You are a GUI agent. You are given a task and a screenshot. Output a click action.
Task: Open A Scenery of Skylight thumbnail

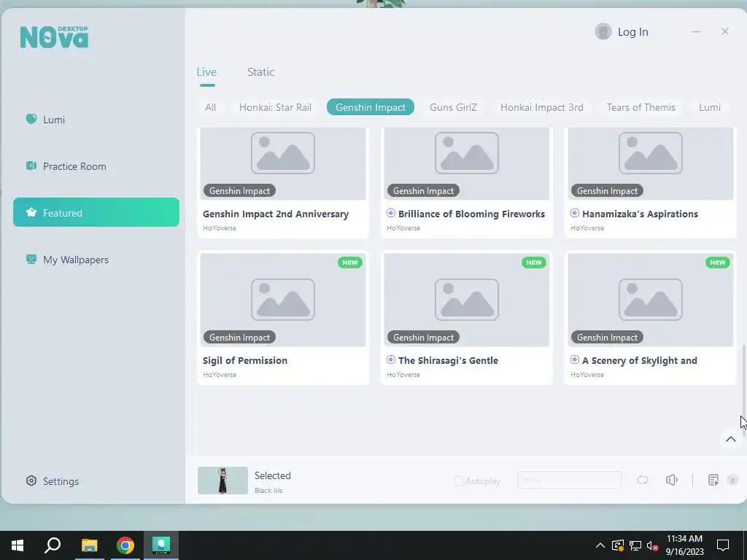[651, 300]
